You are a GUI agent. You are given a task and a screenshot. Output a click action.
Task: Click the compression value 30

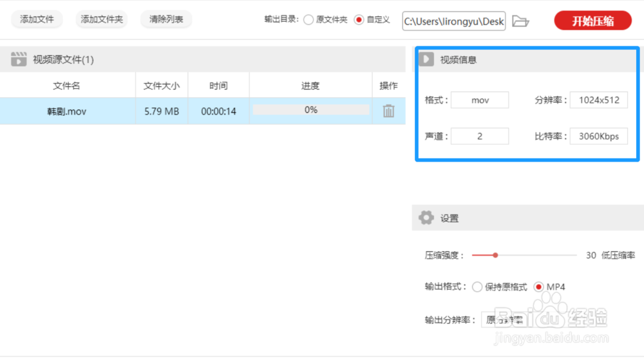(591, 255)
